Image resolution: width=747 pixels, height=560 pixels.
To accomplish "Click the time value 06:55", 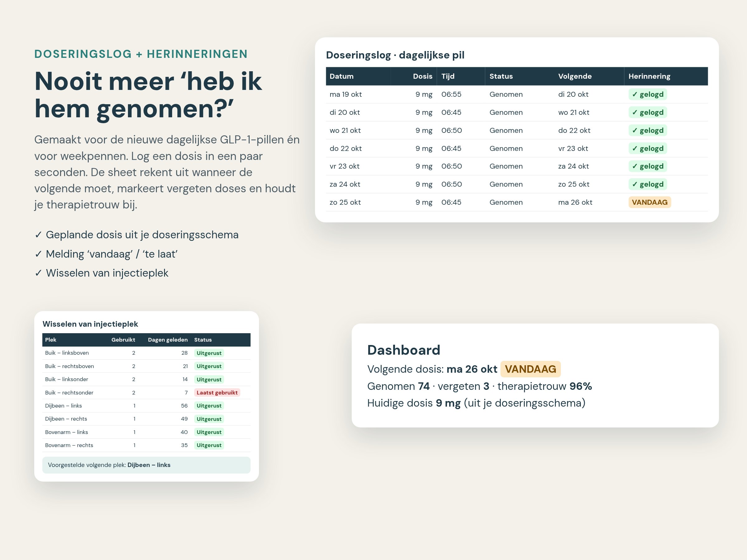I will click(451, 94).
